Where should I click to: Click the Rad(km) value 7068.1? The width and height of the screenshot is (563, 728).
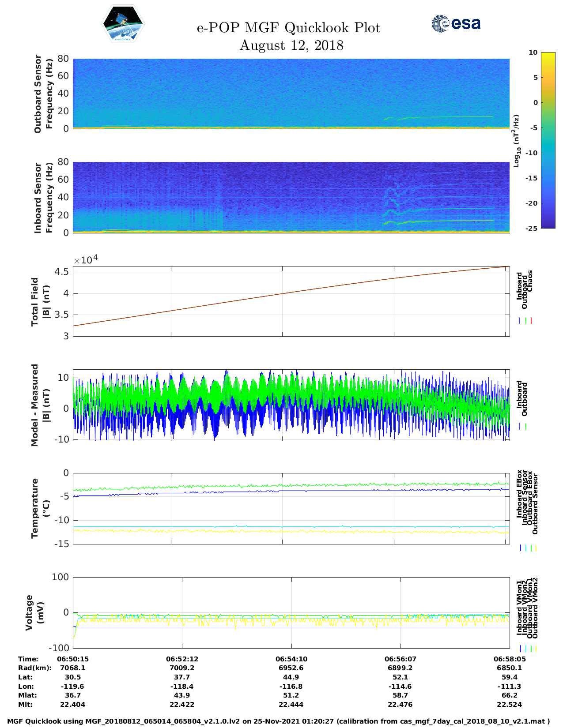[73, 668]
